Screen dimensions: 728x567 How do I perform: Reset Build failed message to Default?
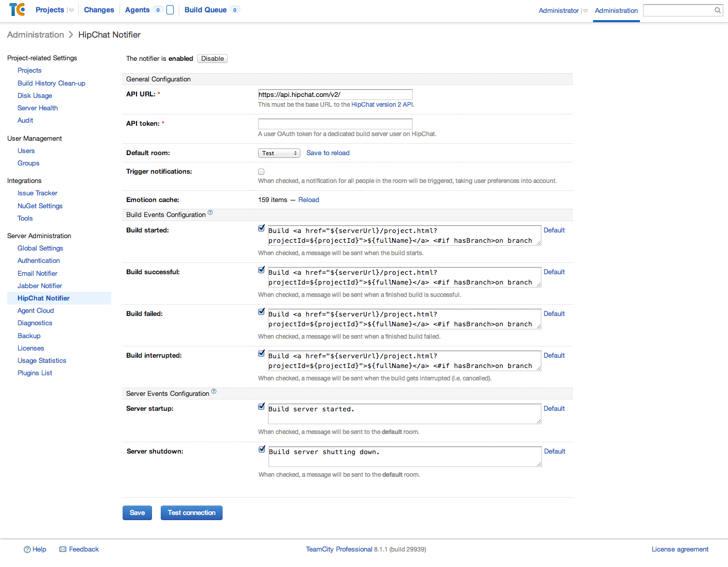(554, 314)
